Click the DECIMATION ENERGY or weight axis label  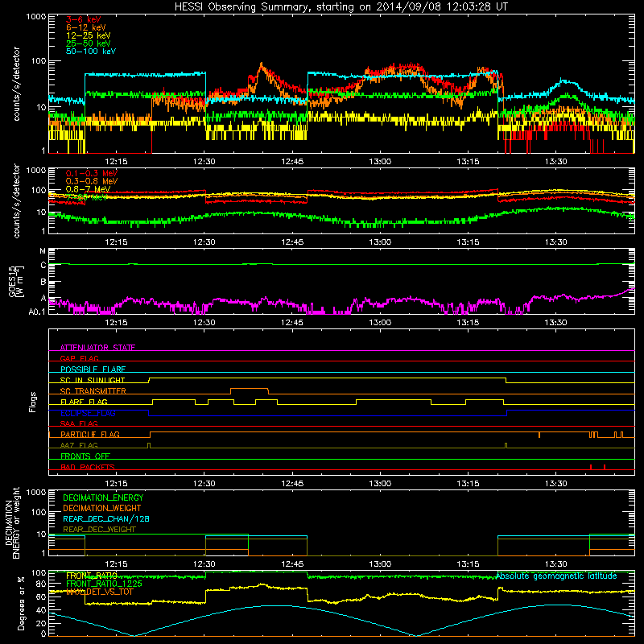[x=12, y=522]
